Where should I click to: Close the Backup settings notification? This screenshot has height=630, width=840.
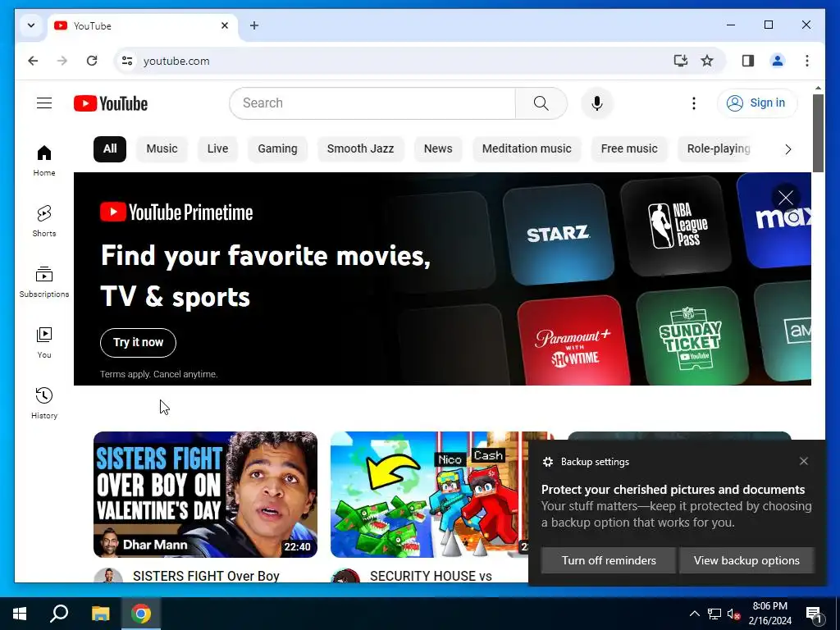(804, 461)
